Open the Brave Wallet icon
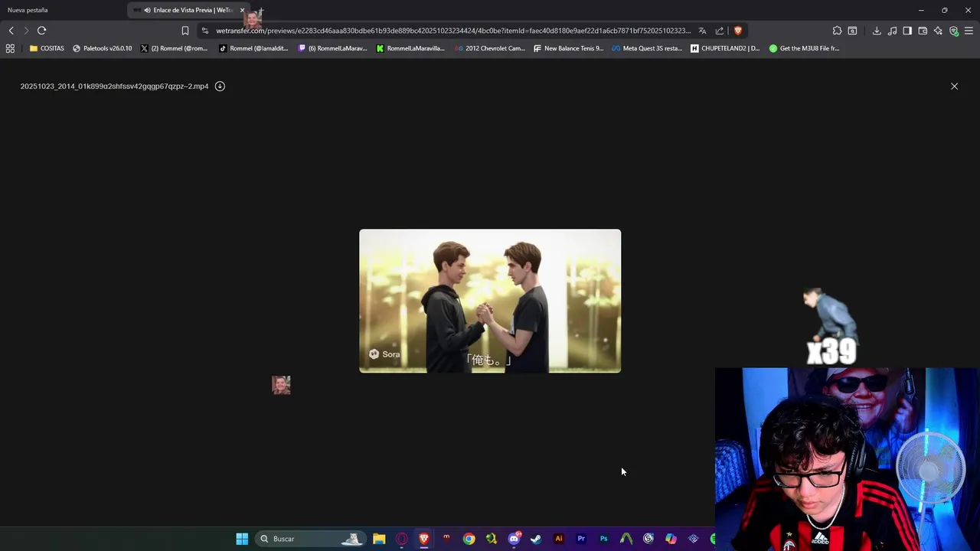The height and width of the screenshot is (551, 980). coord(923,31)
